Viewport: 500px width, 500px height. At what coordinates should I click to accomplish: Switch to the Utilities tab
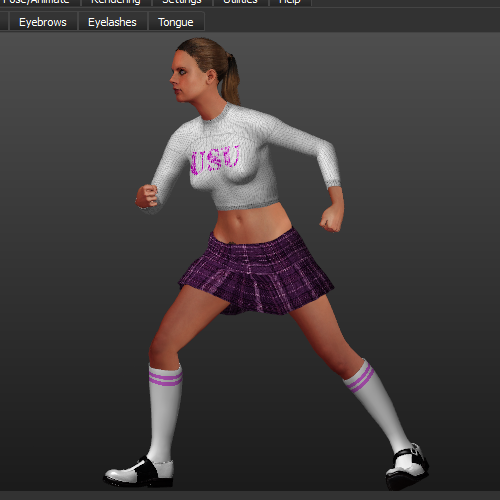click(x=240, y=2)
